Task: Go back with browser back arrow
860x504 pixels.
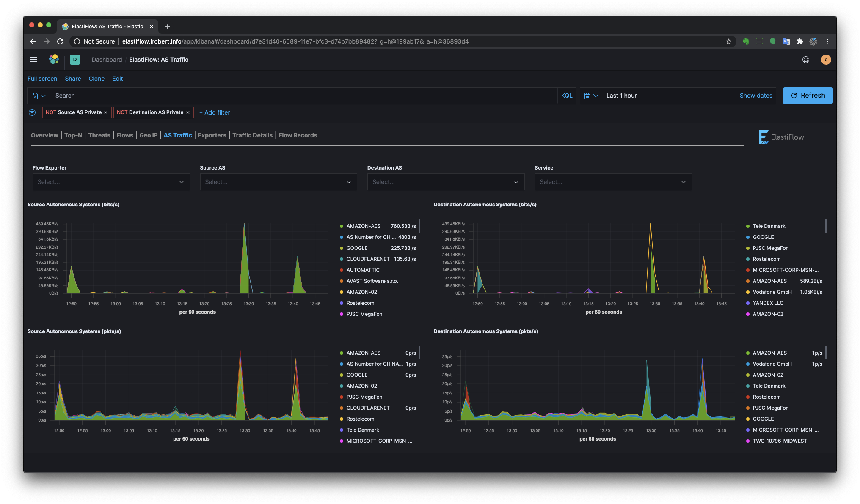Action: (33, 41)
